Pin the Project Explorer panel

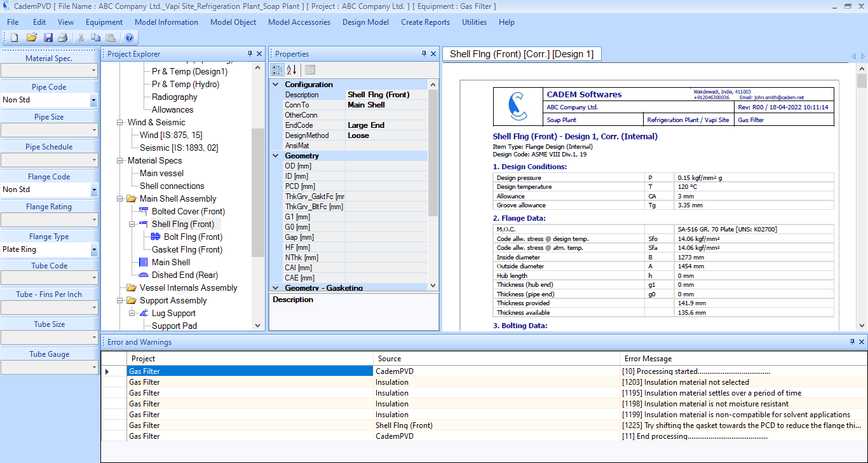(250, 54)
